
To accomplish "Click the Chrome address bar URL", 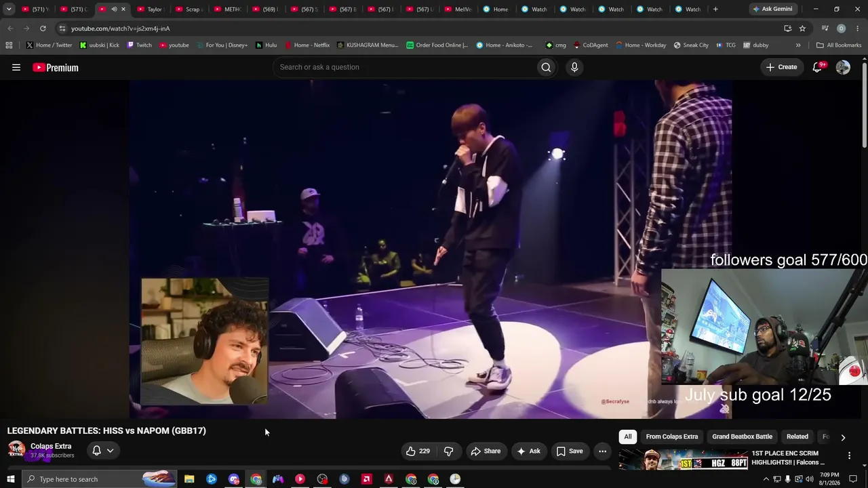I will tap(120, 28).
